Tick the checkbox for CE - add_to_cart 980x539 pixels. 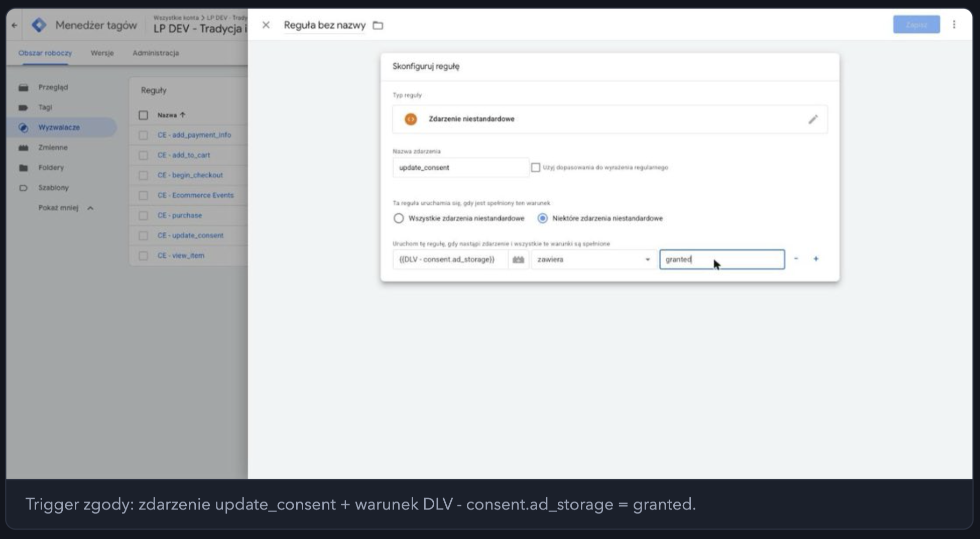coord(143,155)
